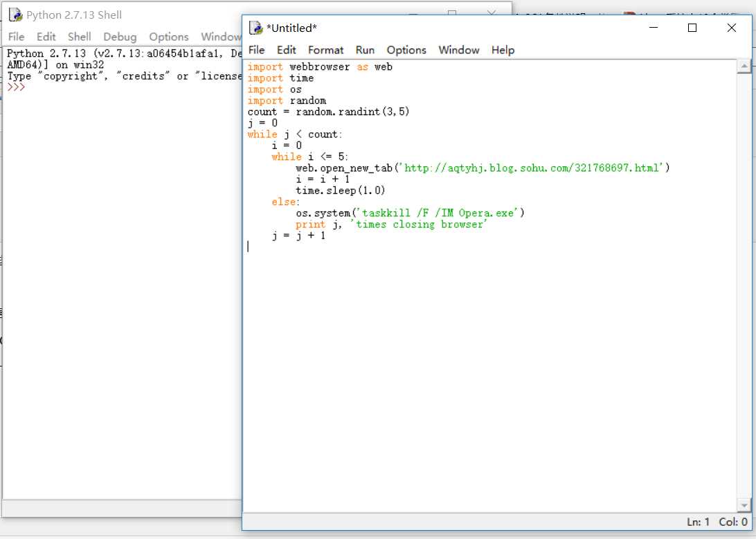Open Options menu in Python Shell window
Screen dimensions: 756x539
168,37
